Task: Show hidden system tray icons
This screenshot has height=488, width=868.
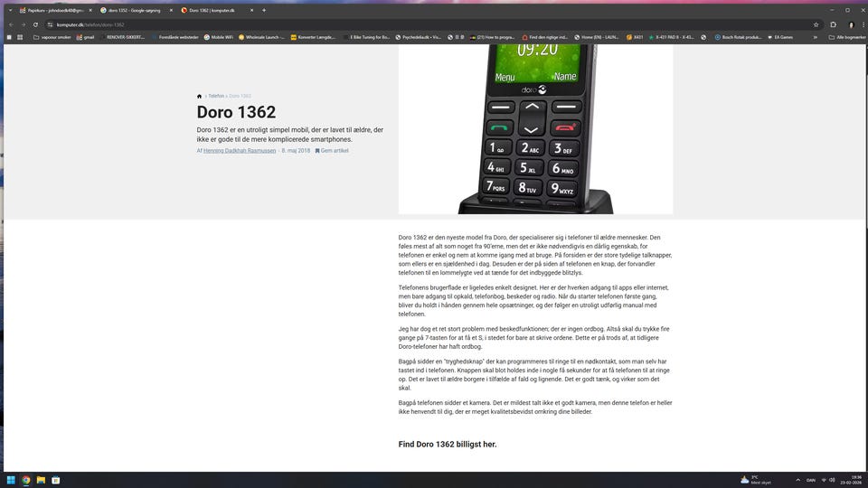Action: [797, 480]
